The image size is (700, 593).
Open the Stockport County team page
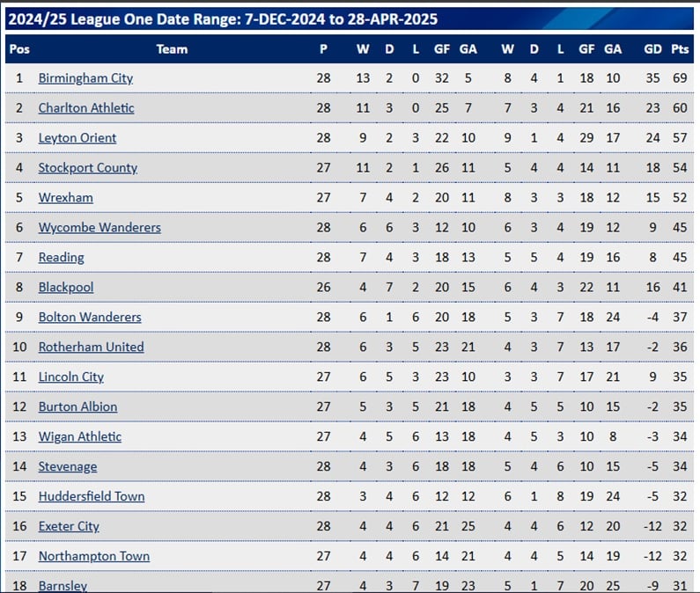tap(88, 168)
